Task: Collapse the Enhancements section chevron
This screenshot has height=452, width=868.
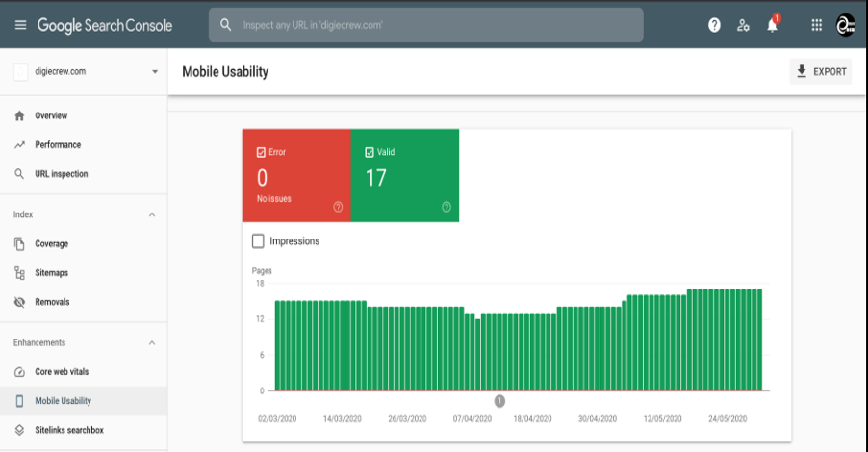Action: pos(152,343)
